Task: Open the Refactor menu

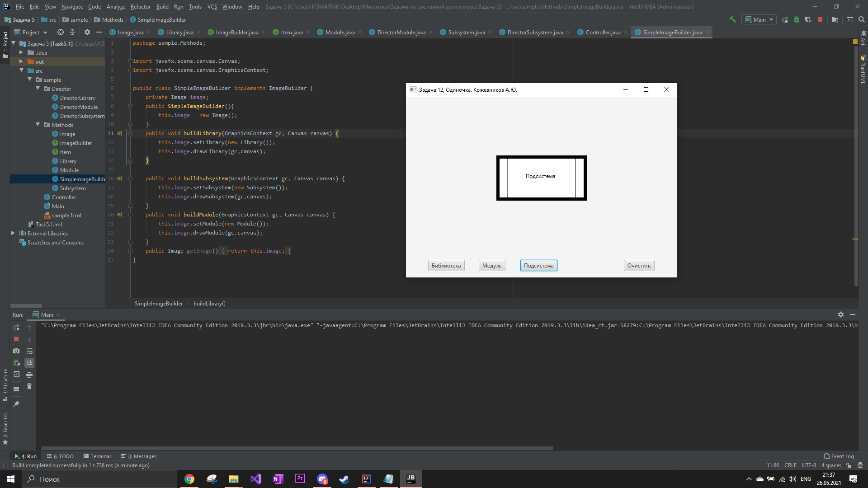Action: coord(140,6)
